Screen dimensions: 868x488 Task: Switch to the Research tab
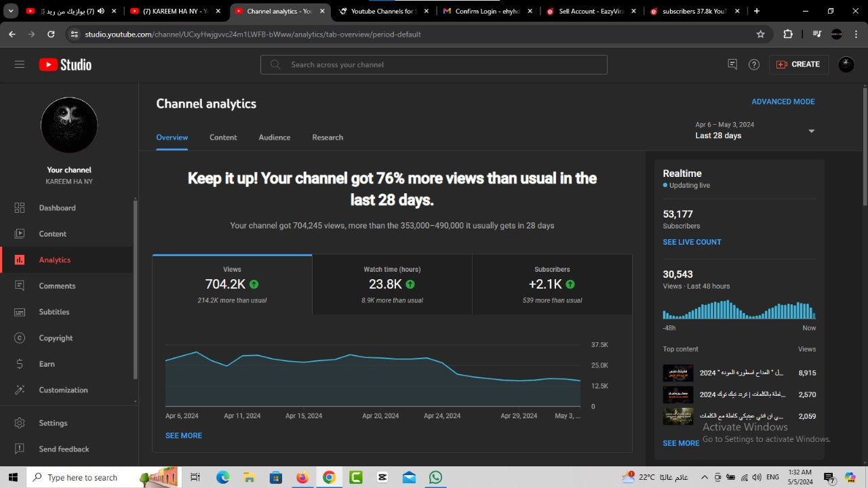tap(328, 137)
